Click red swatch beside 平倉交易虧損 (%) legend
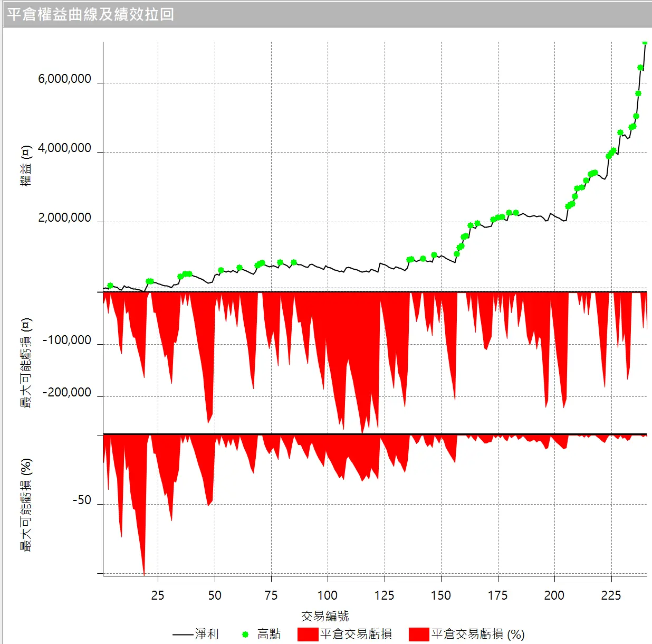Image resolution: width=652 pixels, height=644 pixels. click(x=419, y=634)
